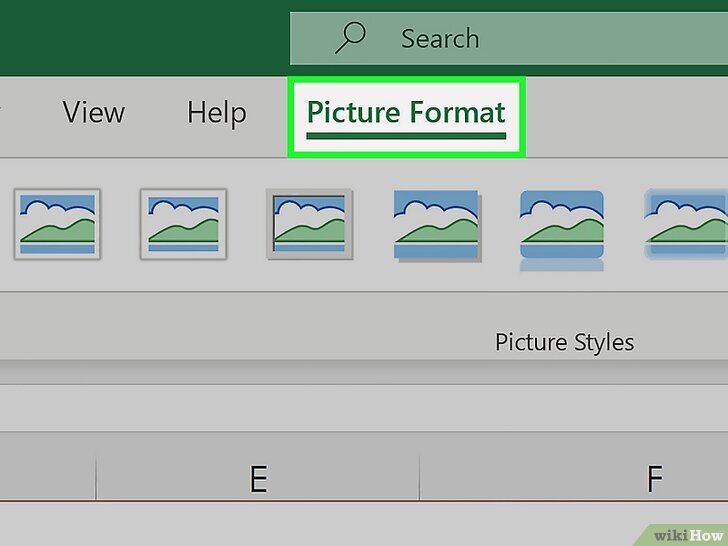This screenshot has width=728, height=546.
Task: Click the Picture Styles group label
Action: click(x=565, y=343)
